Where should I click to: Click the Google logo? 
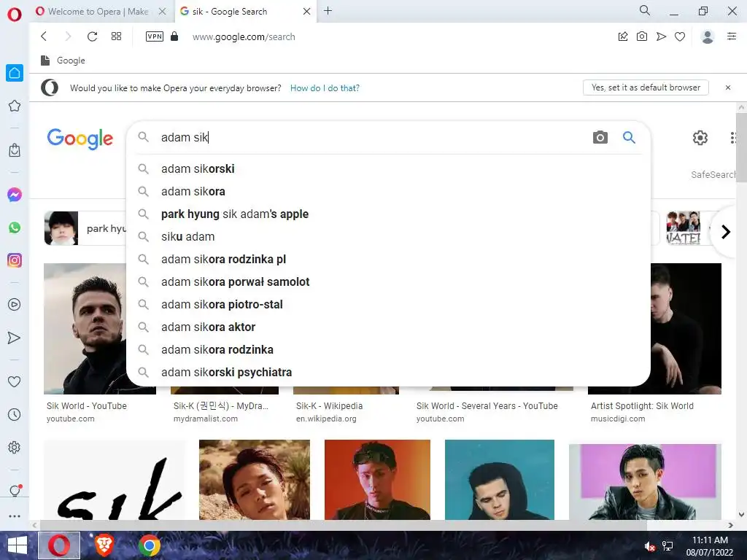[x=80, y=139]
